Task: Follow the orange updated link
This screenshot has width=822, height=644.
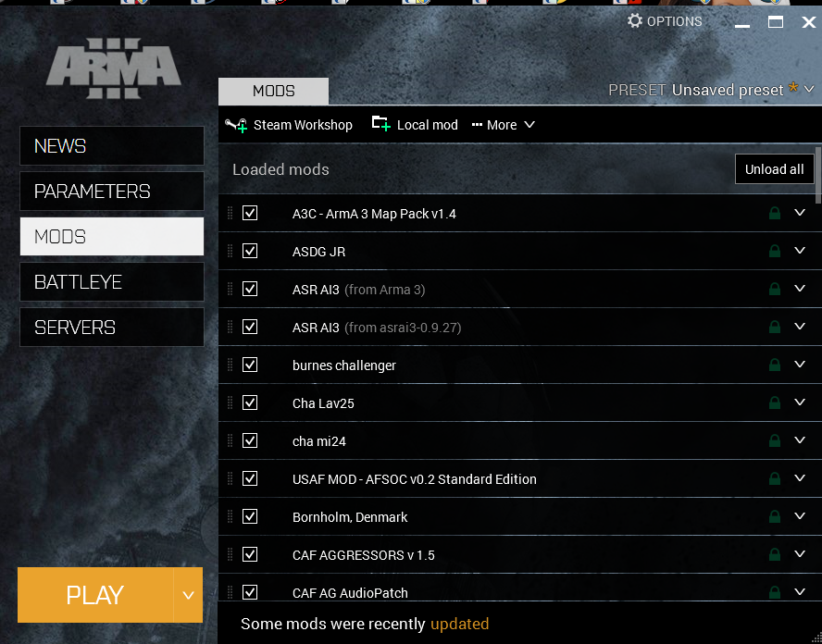Action: [x=459, y=624]
